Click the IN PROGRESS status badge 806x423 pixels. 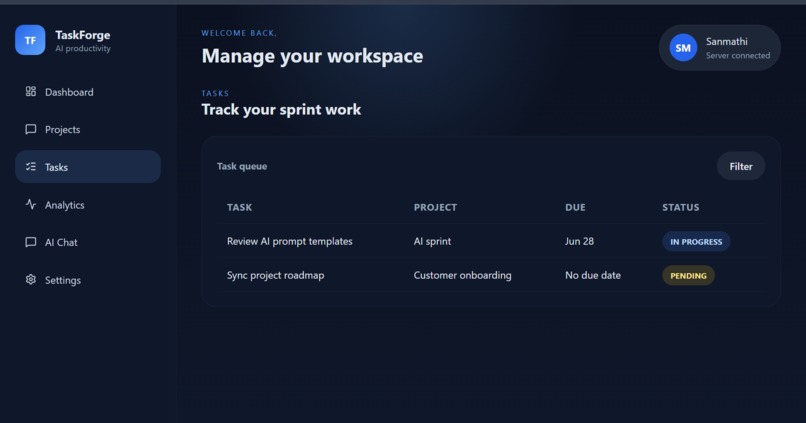pyautogui.click(x=696, y=242)
